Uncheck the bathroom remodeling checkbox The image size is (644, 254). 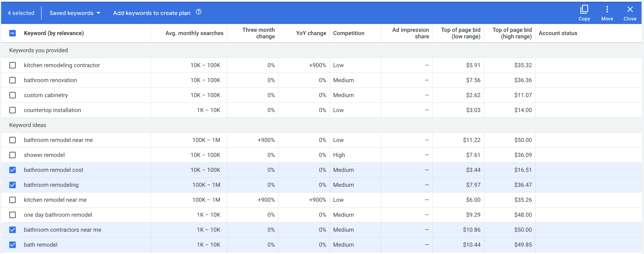pos(13,185)
